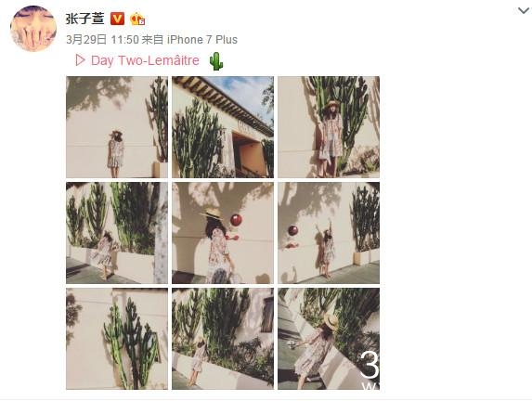This screenshot has width=532, height=401.
Task: Click the membership crown badge icon
Action: (137, 19)
